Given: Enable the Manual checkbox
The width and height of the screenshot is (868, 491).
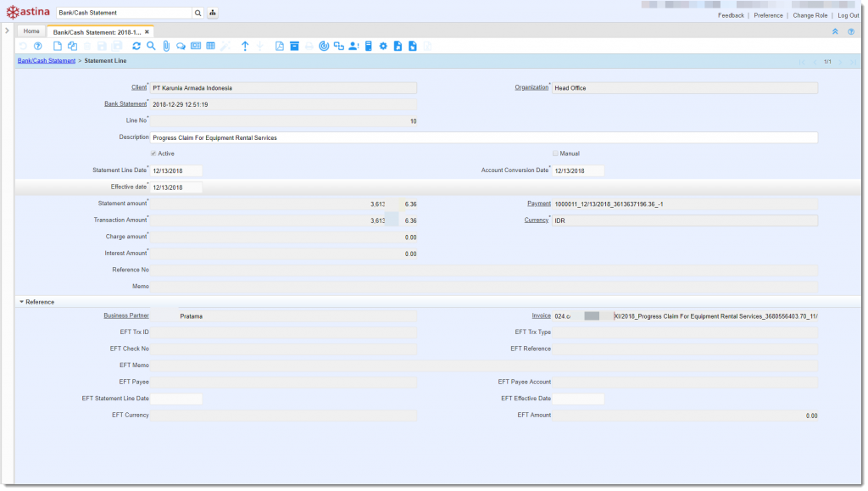Looking at the screenshot, I should (x=555, y=153).
